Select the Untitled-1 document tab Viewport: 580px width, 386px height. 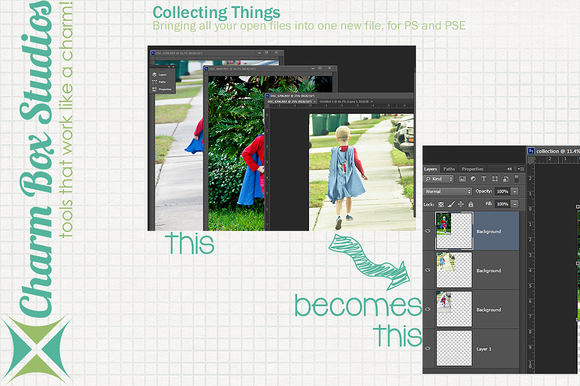click(345, 101)
